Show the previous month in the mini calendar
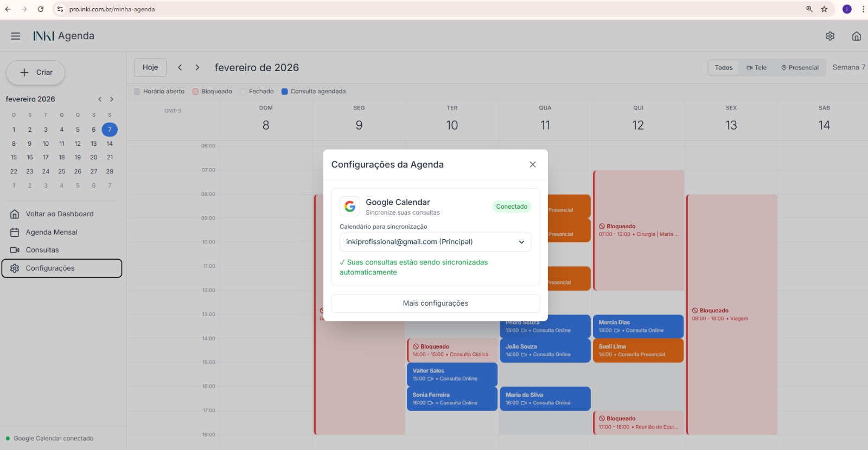This screenshot has width=868, height=450. click(x=100, y=99)
